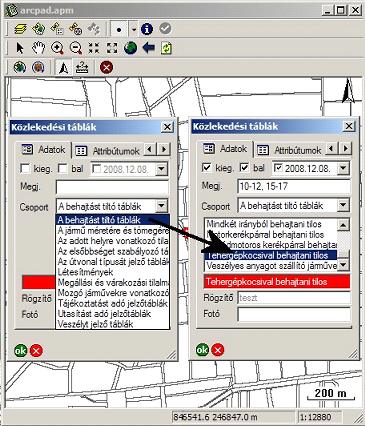
Task: Click the green globe in third toolbar
Action: coord(20,68)
